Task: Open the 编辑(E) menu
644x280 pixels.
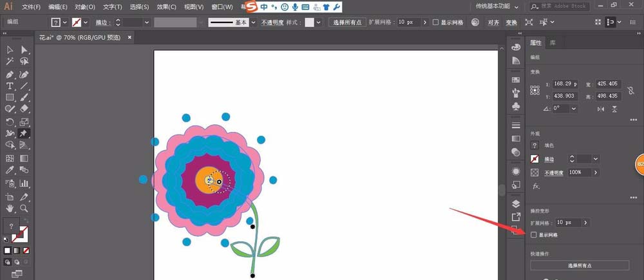Action: click(x=57, y=7)
